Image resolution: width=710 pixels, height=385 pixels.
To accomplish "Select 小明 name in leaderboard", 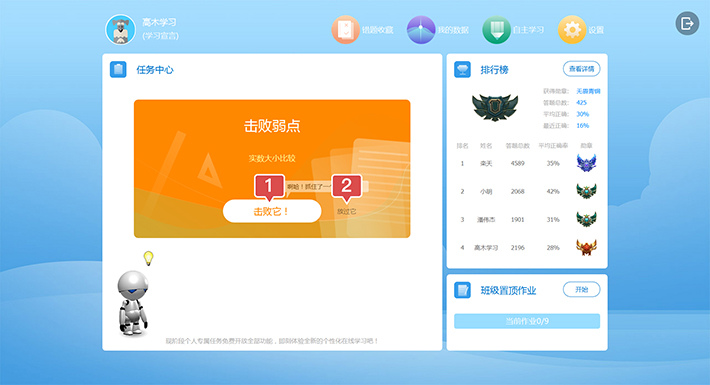I will pos(486,192).
